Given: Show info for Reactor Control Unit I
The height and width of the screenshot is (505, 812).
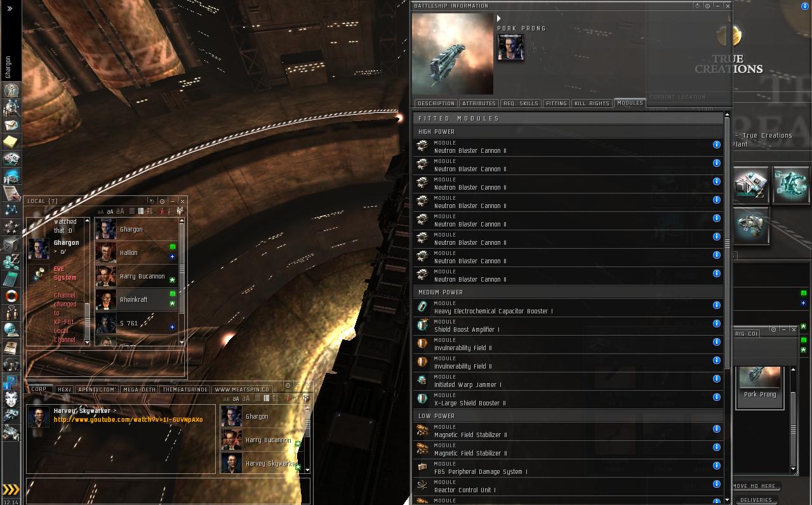Looking at the screenshot, I should click(716, 484).
